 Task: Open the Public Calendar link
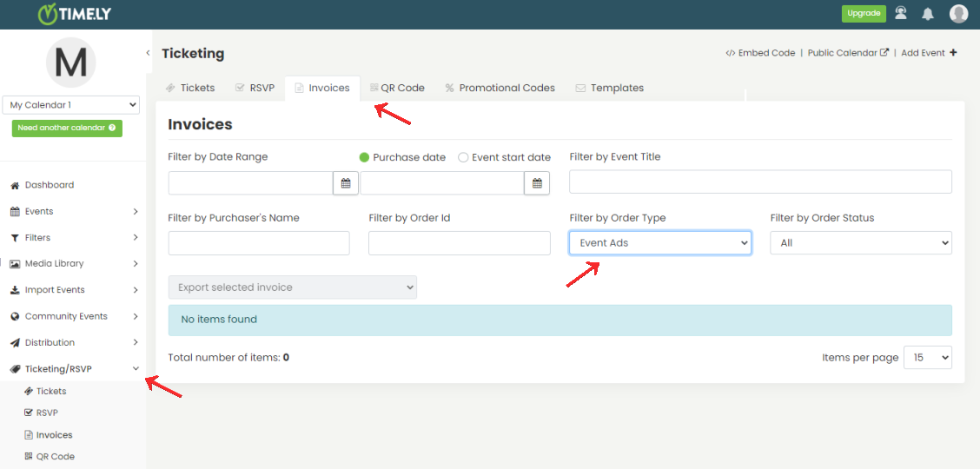pos(848,53)
